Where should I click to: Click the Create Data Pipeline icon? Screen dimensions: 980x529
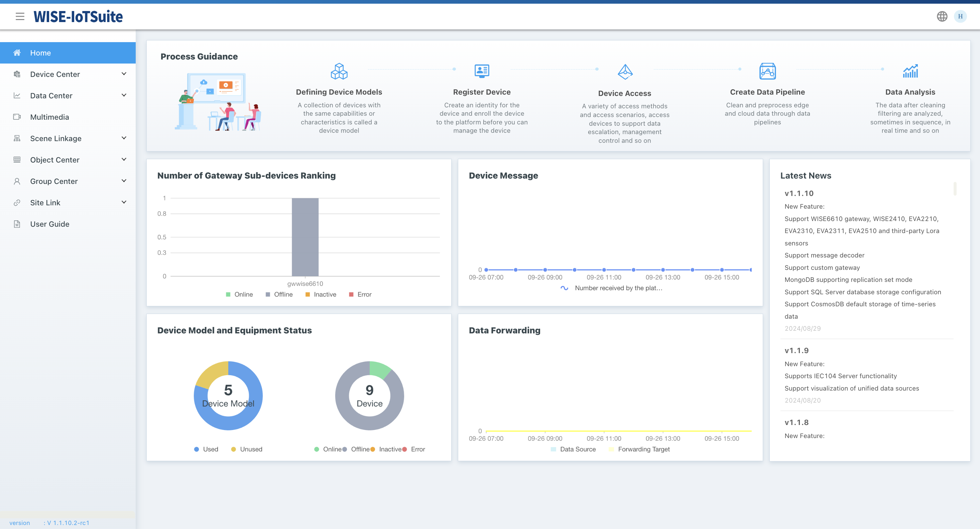(x=767, y=71)
